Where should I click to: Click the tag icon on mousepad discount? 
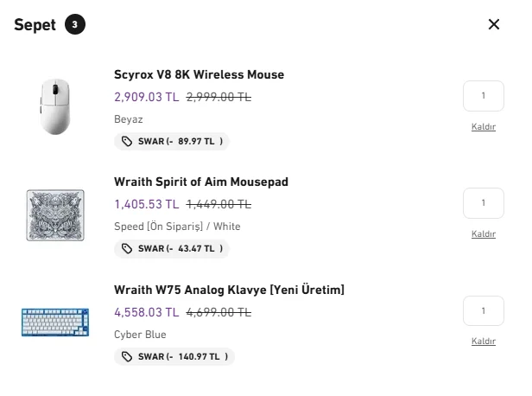pos(128,249)
